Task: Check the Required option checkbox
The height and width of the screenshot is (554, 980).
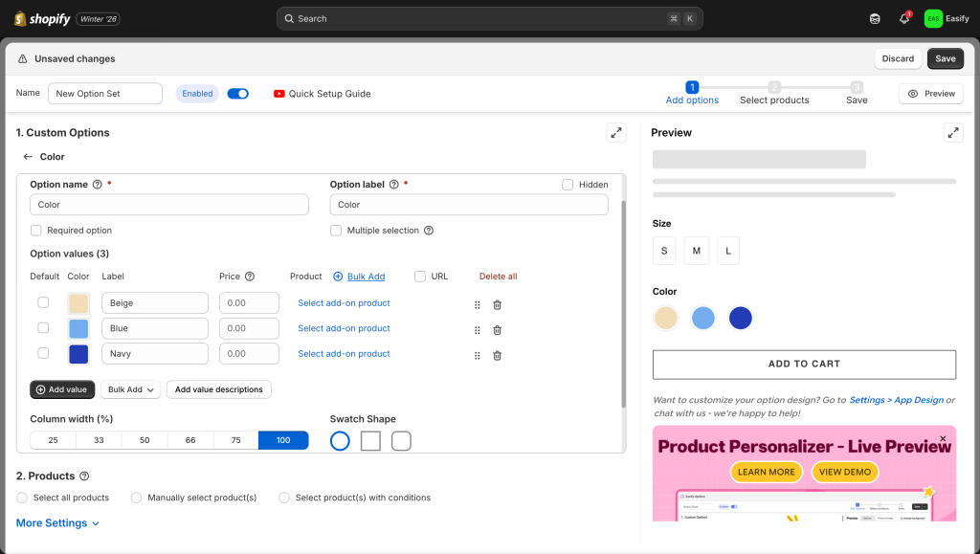Action: click(36, 231)
